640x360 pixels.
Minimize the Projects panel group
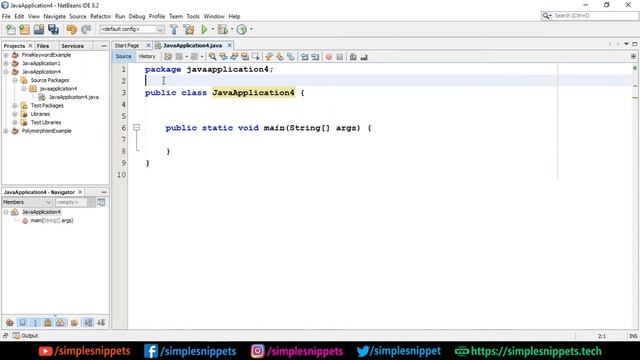click(104, 46)
